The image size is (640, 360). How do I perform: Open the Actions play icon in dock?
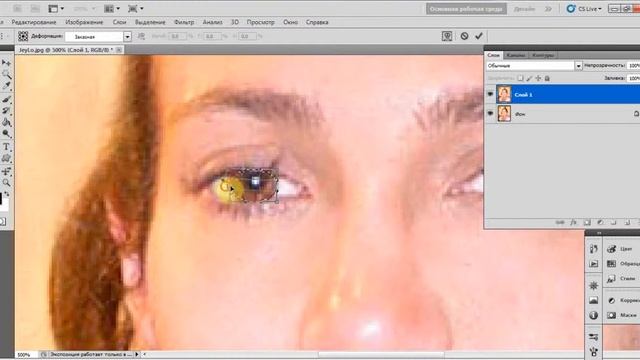pos(593,264)
